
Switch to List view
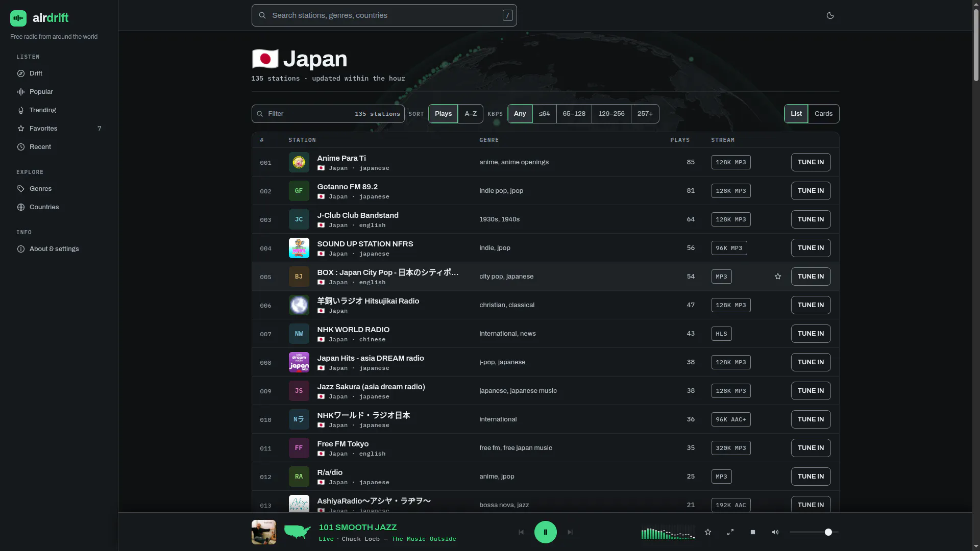coord(796,114)
